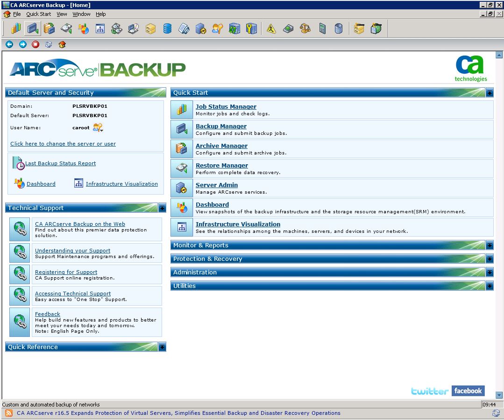The height and width of the screenshot is (420, 504).
Task: Open Job Status Manager from the top toolbar
Action: click(15, 28)
